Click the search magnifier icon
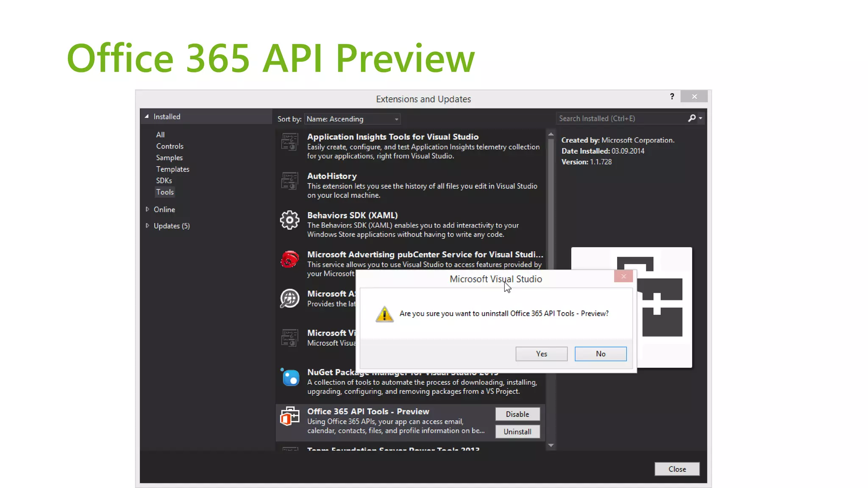Screen dimensions: 868x488 (692, 118)
